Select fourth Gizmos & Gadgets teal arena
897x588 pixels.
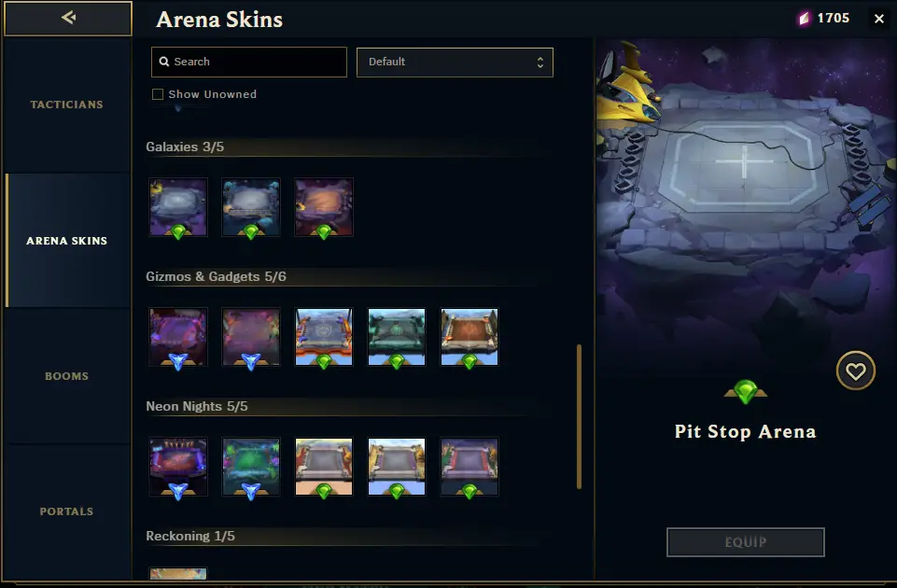[x=397, y=337]
